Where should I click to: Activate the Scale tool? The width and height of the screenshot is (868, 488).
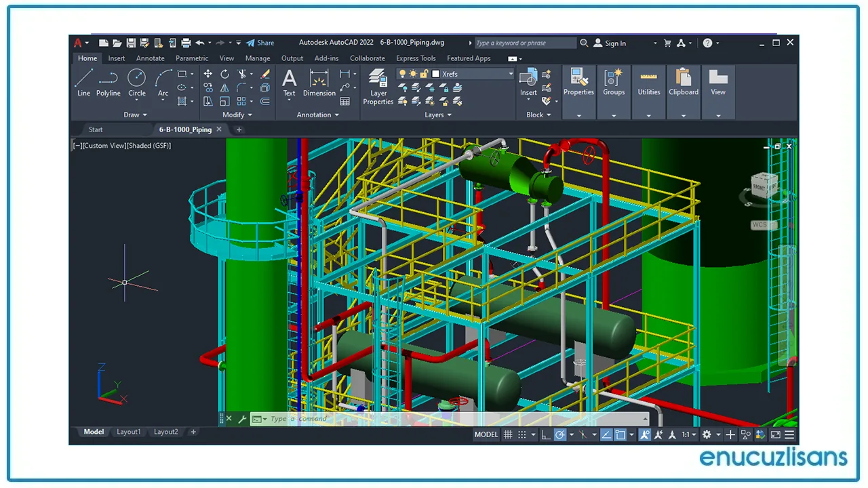coord(224,101)
